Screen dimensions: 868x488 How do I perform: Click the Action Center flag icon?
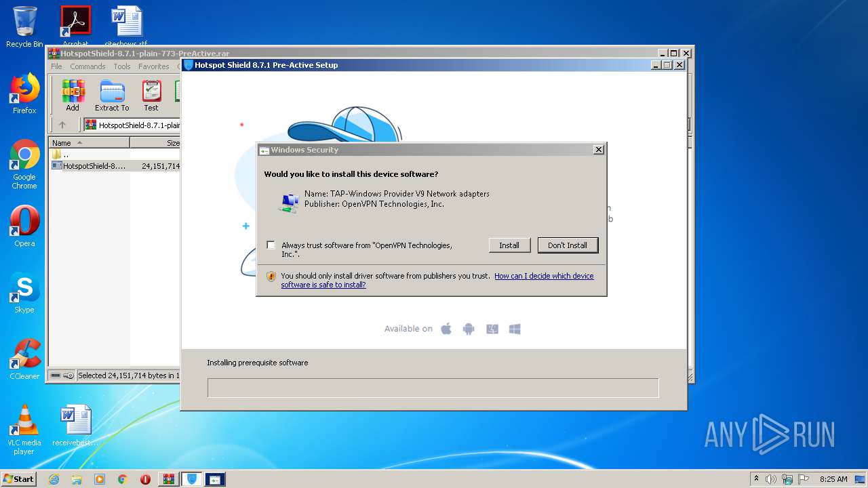pos(803,479)
